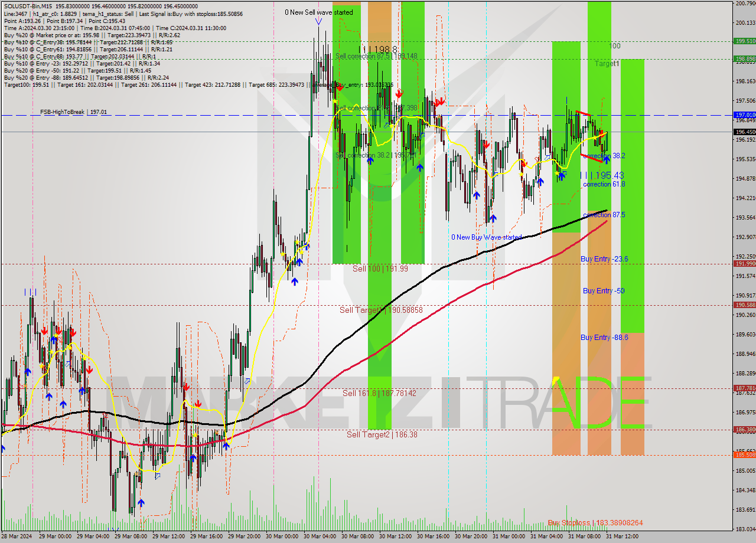Select '31 Mar 12:00' on time axis
The height and width of the screenshot is (543, 756).
point(623,537)
